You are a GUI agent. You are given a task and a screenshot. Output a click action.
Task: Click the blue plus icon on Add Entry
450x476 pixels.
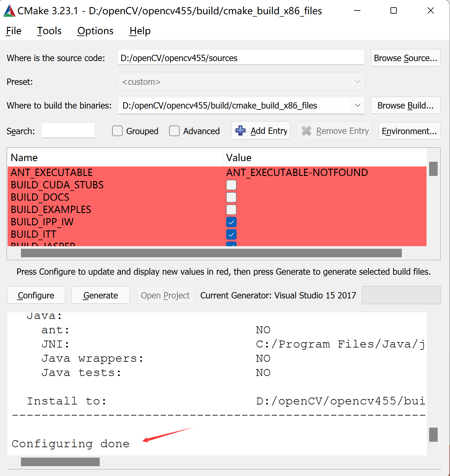point(240,130)
